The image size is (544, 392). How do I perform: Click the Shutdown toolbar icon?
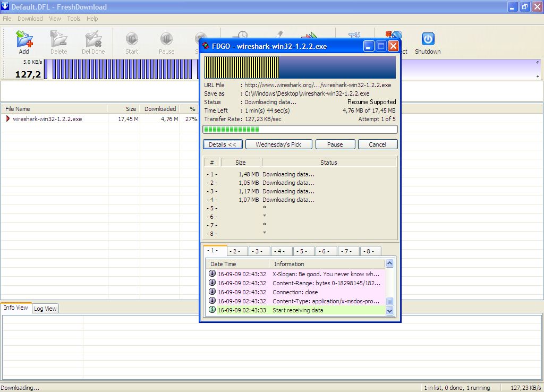point(428,42)
